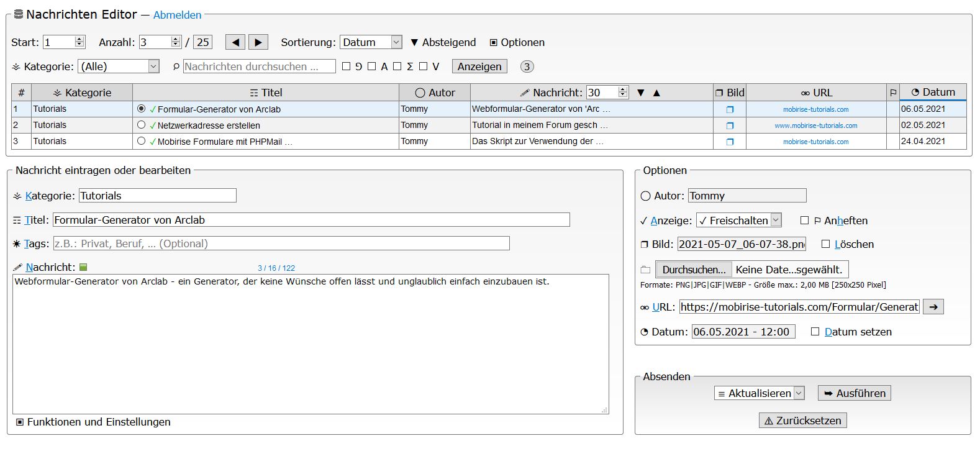
Task: Open the Sortierung Datum dropdown
Action: (371, 42)
